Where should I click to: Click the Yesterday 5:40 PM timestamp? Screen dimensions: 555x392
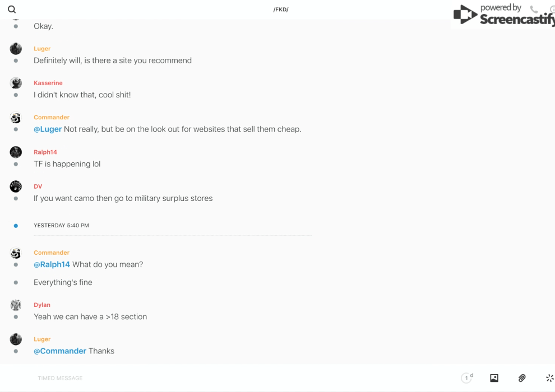[61, 226]
